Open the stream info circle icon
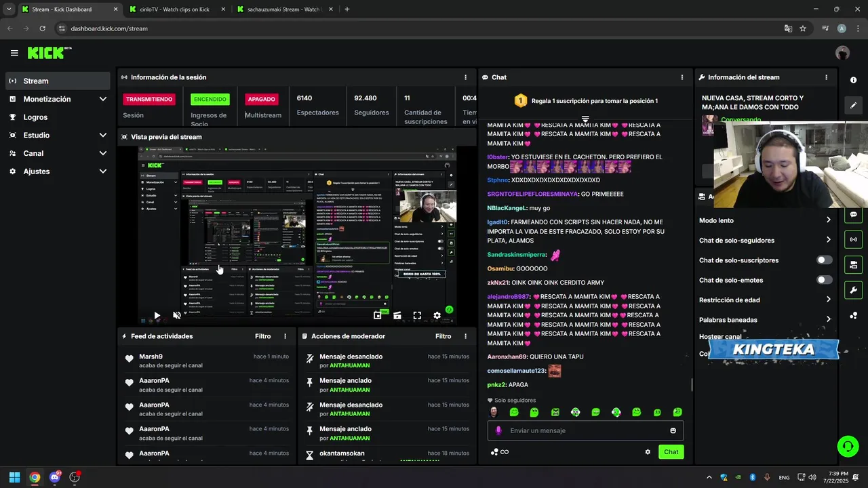Viewport: 868px width, 488px height. tap(853, 80)
